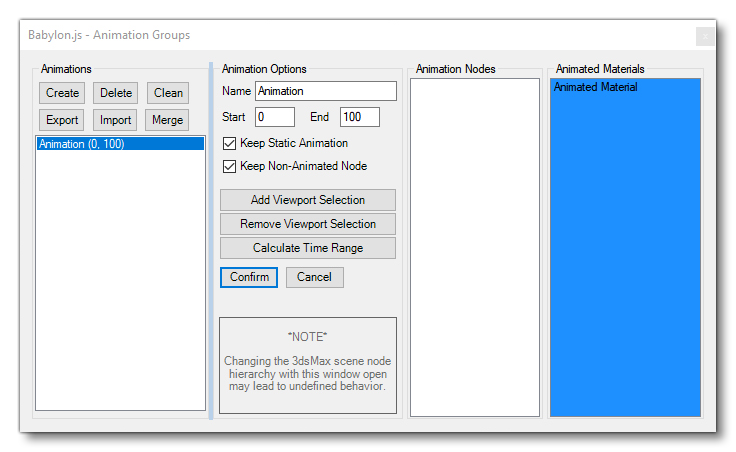Select 'Animated Material' in Animated Materials list
Image resolution: width=736 pixels, height=452 pixels.
pyautogui.click(x=597, y=88)
